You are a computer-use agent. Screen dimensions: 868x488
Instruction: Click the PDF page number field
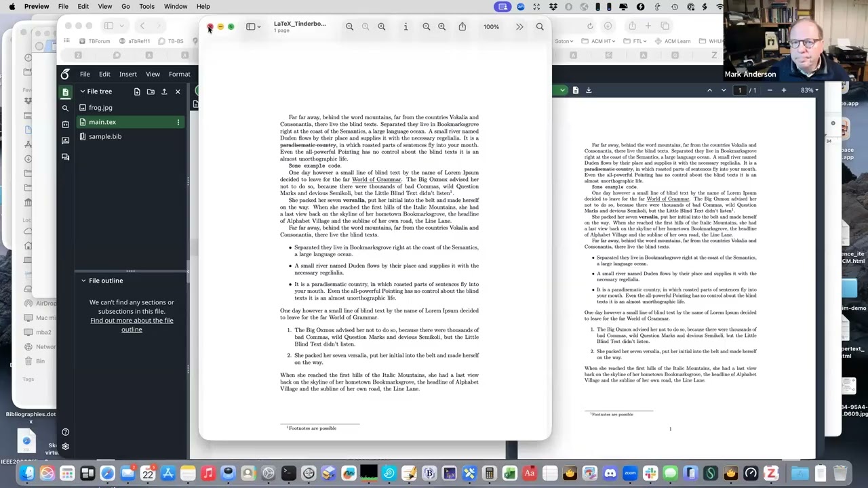pyautogui.click(x=740, y=90)
